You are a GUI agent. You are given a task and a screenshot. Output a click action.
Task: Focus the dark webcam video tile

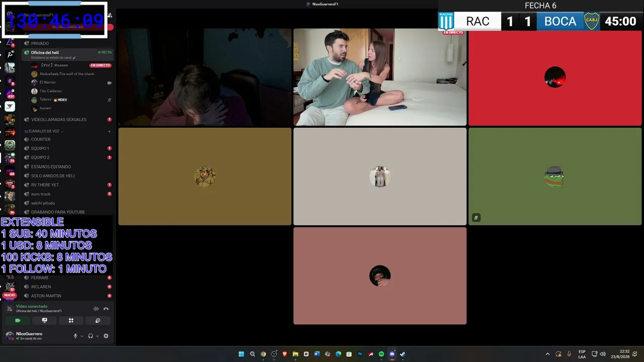tap(205, 77)
